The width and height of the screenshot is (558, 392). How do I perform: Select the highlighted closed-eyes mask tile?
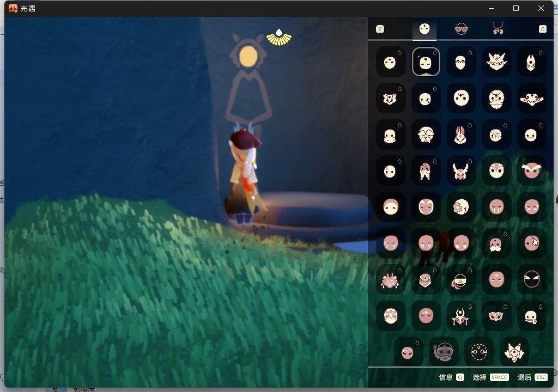pos(426,62)
